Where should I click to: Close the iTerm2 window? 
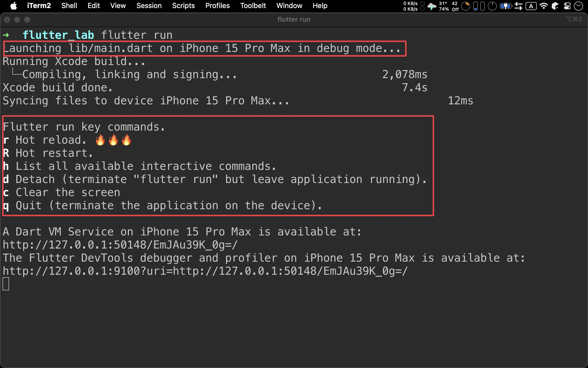pyautogui.click(x=7, y=20)
